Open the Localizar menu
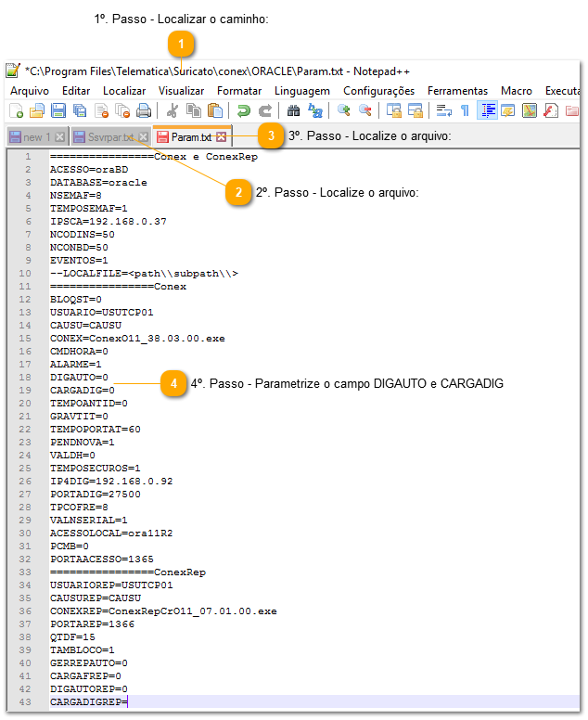Image resolution: width=588 pixels, height=720 pixels. (124, 91)
